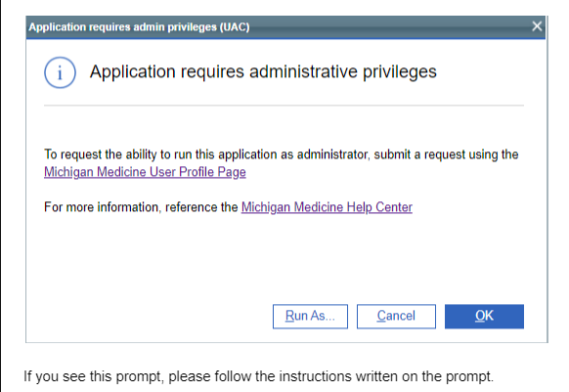Close the UAC dialog with the X

[537, 26]
